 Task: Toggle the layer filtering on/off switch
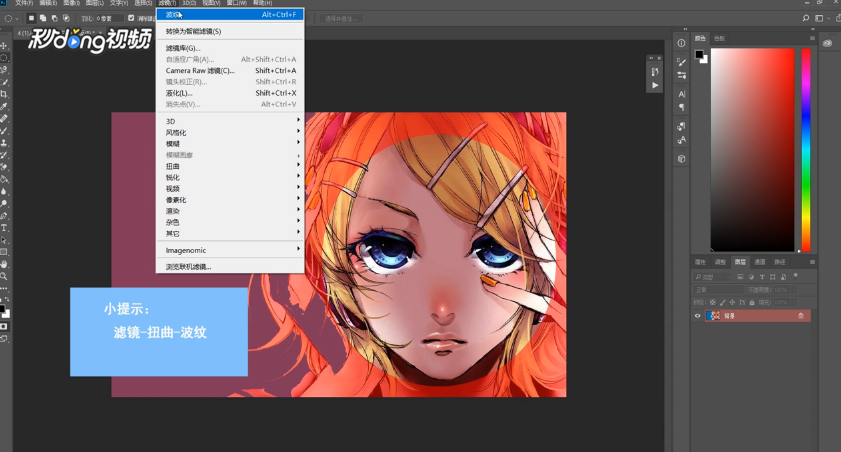pos(795,276)
